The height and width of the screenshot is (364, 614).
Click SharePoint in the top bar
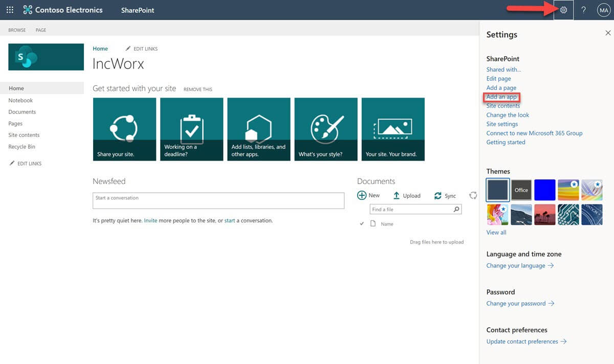(x=138, y=10)
